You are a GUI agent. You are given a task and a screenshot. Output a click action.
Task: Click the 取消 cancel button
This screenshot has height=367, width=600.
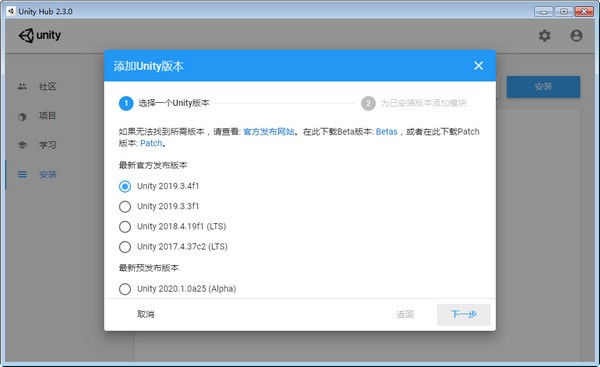coord(146,314)
